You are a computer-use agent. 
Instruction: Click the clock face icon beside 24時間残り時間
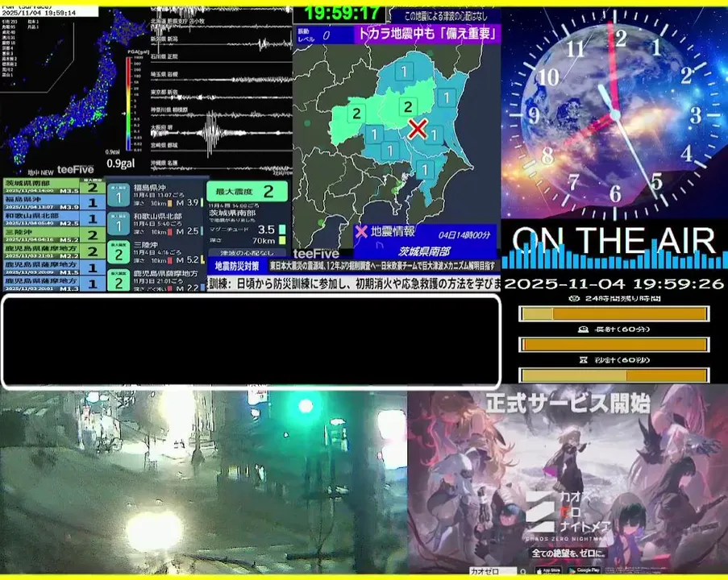pos(574,298)
